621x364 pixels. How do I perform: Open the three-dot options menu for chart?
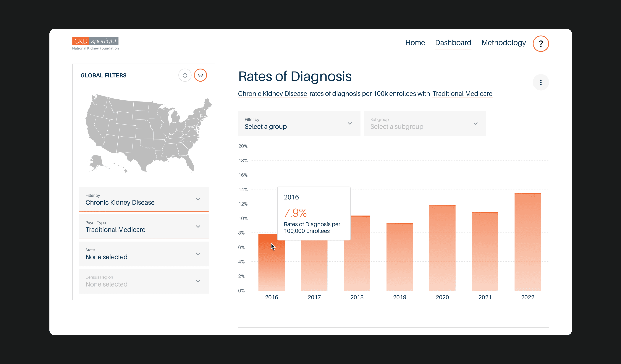[x=541, y=82]
